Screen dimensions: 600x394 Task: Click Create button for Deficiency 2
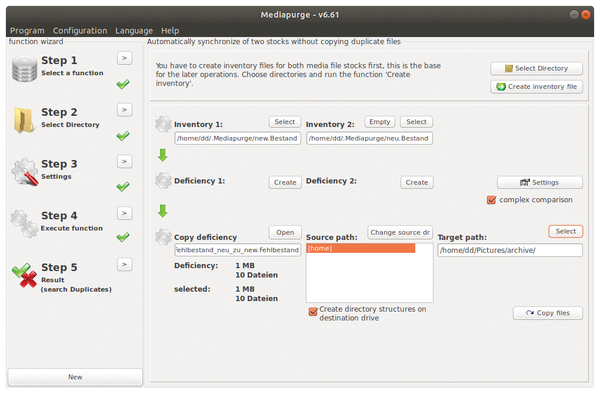[x=417, y=182]
